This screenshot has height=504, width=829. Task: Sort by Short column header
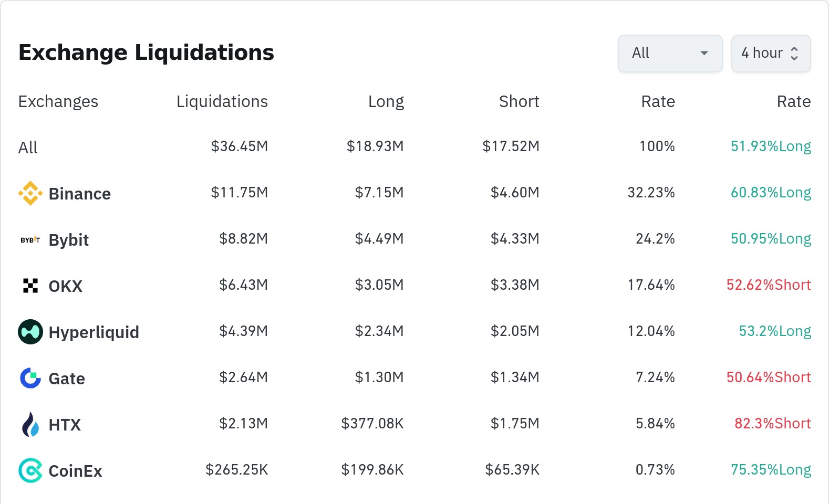click(x=519, y=101)
